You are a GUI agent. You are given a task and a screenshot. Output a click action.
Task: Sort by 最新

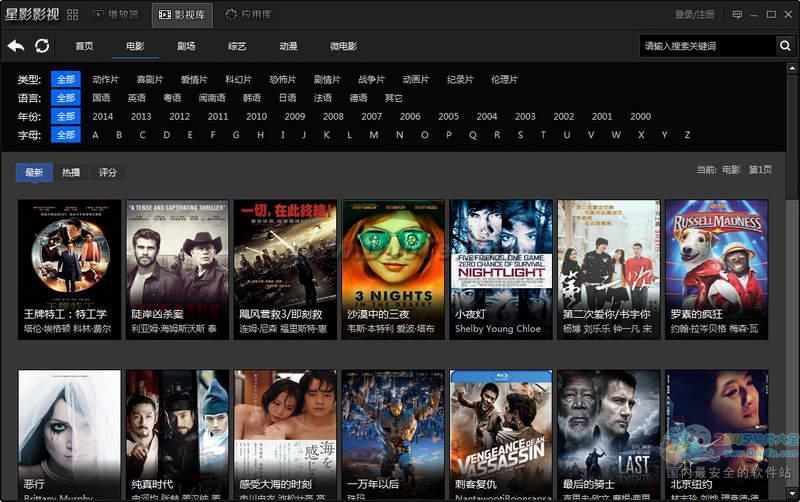click(34, 172)
